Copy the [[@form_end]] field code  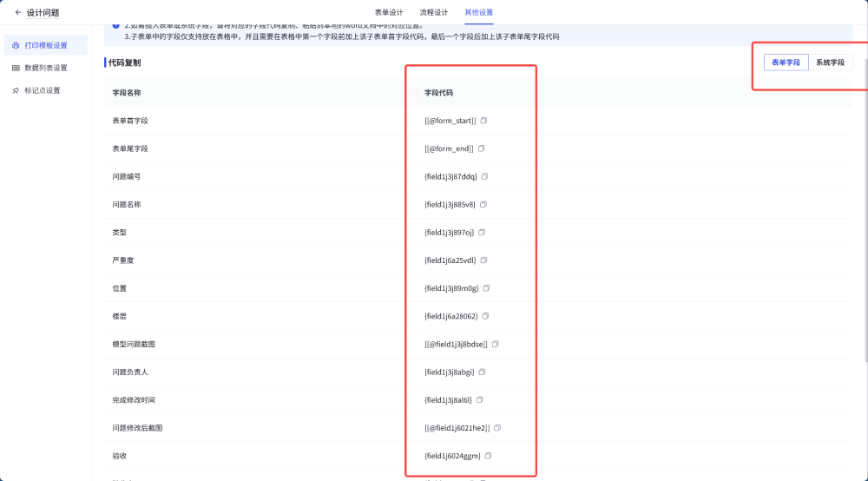tap(481, 148)
